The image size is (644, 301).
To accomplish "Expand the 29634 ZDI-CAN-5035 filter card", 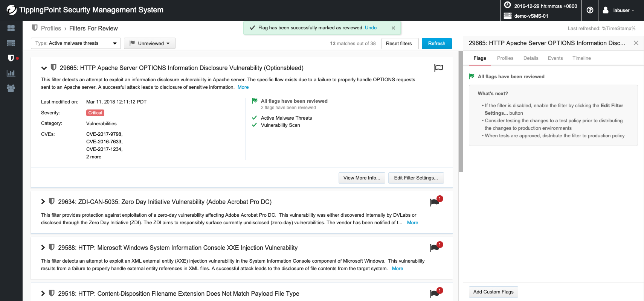I will pos(43,202).
